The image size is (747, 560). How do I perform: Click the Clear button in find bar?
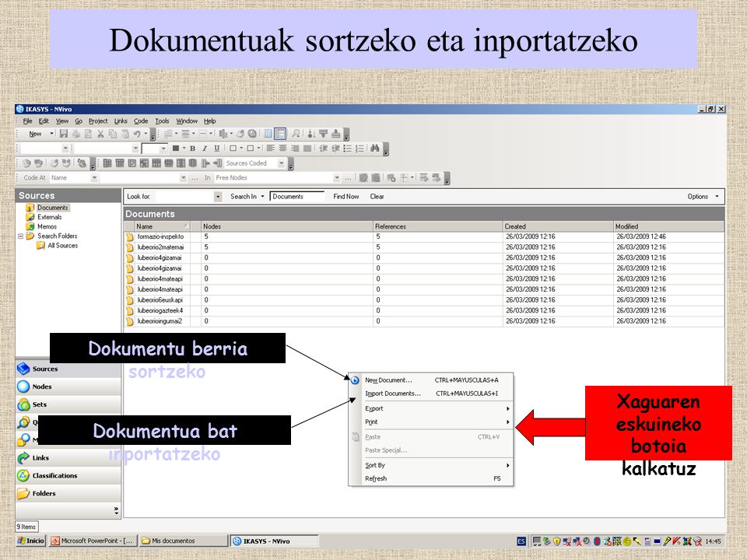(x=377, y=197)
